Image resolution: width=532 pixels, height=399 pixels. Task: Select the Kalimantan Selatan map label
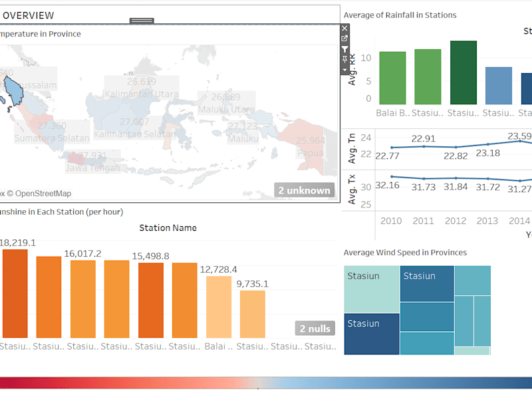134,134
